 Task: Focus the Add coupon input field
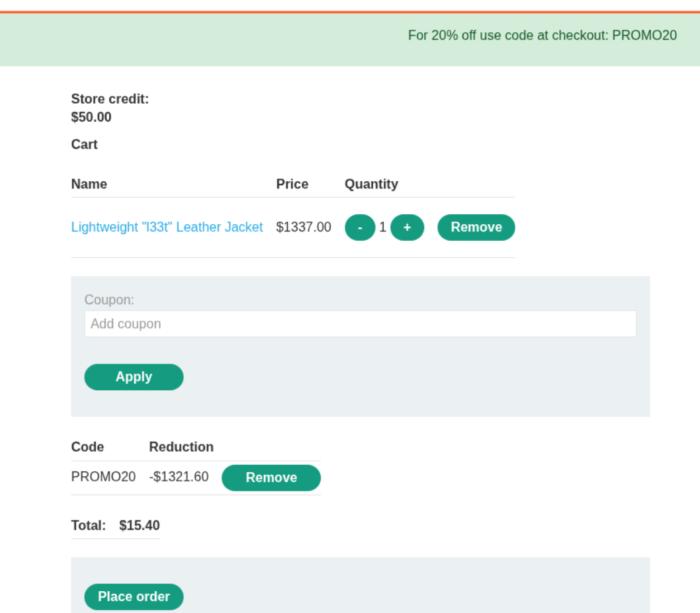coord(360,324)
